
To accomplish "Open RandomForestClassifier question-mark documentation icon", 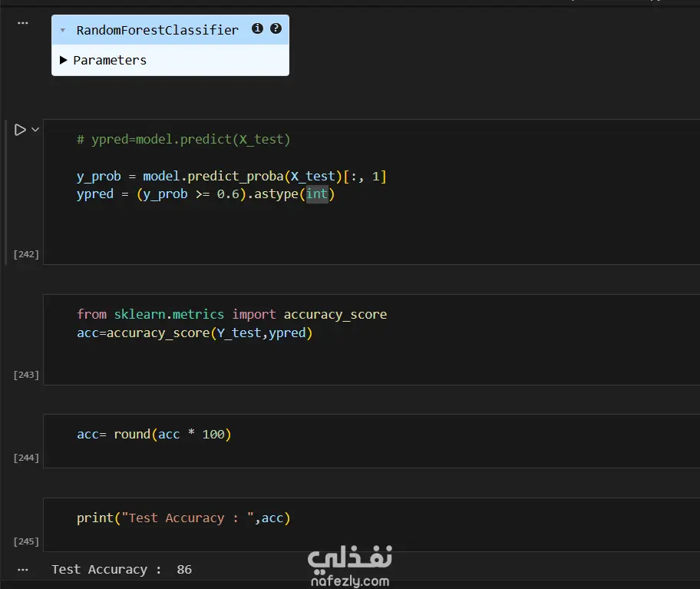I will (x=276, y=29).
